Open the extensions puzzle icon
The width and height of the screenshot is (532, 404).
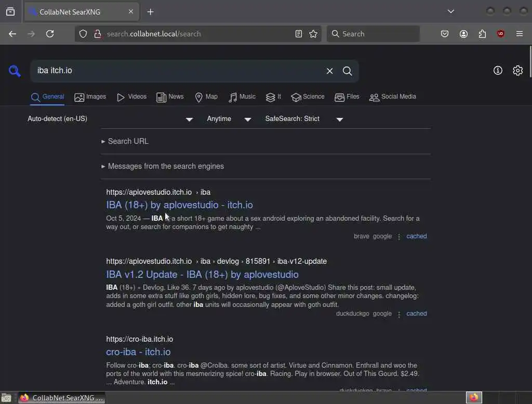482,34
